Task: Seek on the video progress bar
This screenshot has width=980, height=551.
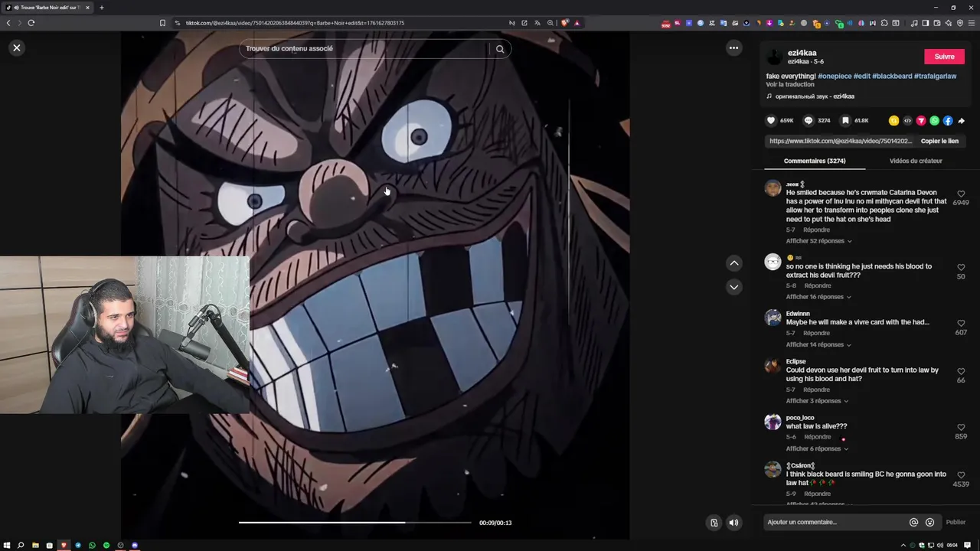Action: (x=355, y=523)
